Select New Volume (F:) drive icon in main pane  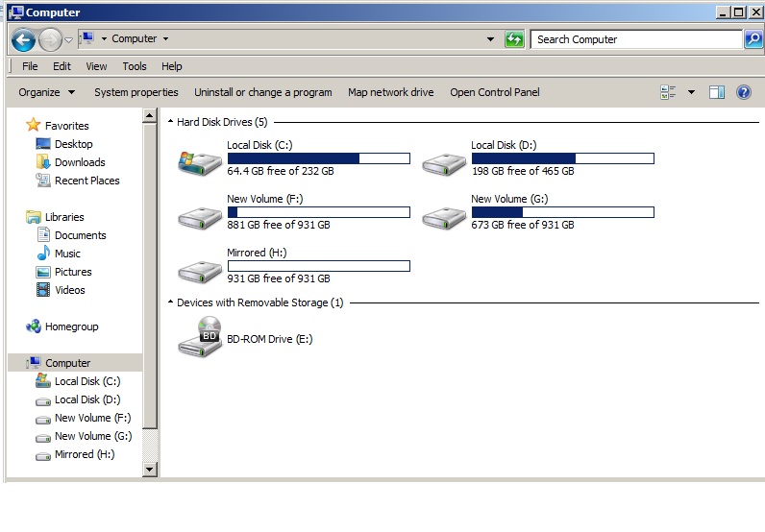point(199,217)
